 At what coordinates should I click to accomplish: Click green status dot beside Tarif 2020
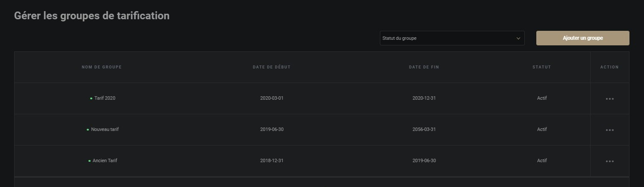point(91,98)
